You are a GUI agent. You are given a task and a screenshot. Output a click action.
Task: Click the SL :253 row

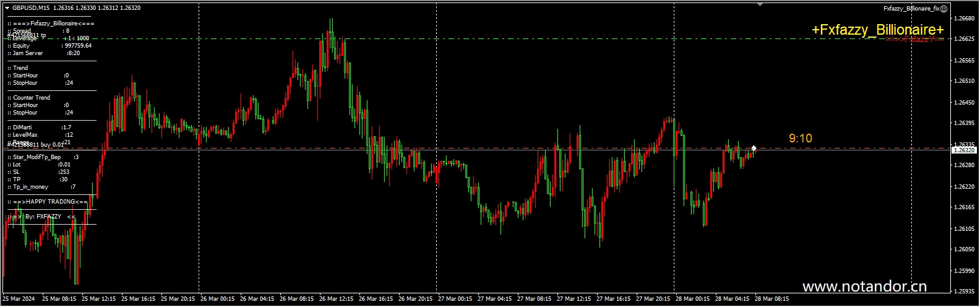(x=38, y=172)
